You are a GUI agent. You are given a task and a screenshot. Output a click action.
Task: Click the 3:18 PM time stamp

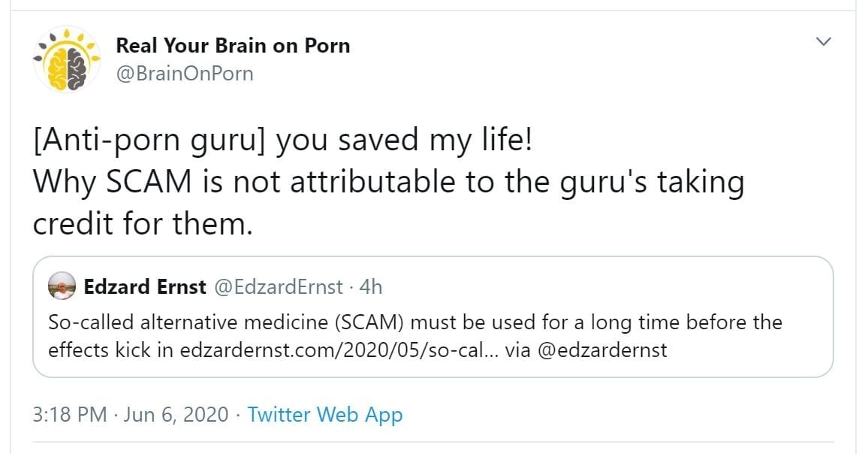(69, 415)
